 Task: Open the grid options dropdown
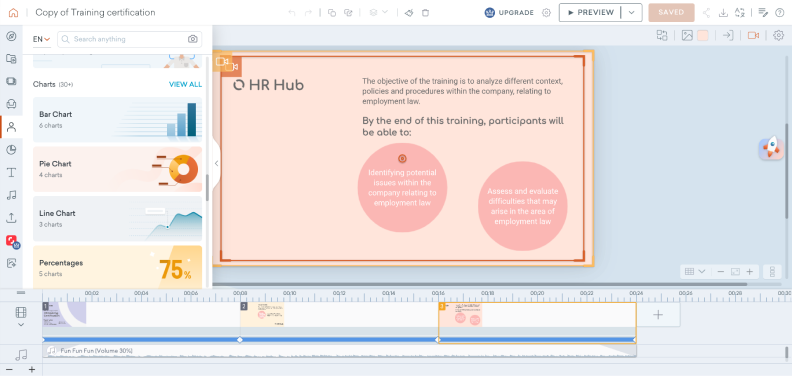pos(695,272)
